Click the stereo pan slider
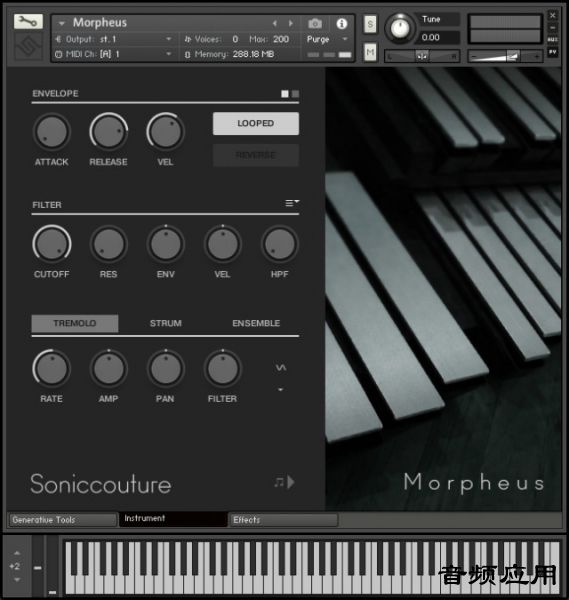The width and height of the screenshot is (569, 600). [x=422, y=56]
